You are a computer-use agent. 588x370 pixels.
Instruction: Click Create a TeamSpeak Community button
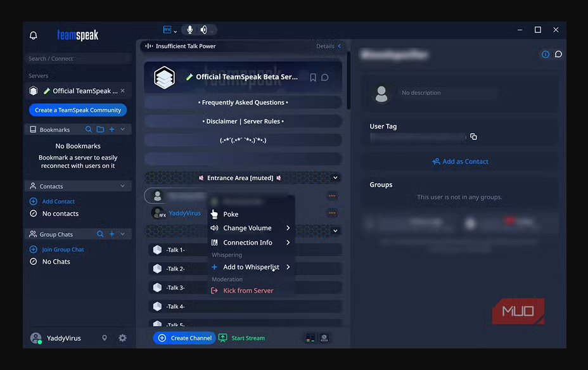[78, 110]
